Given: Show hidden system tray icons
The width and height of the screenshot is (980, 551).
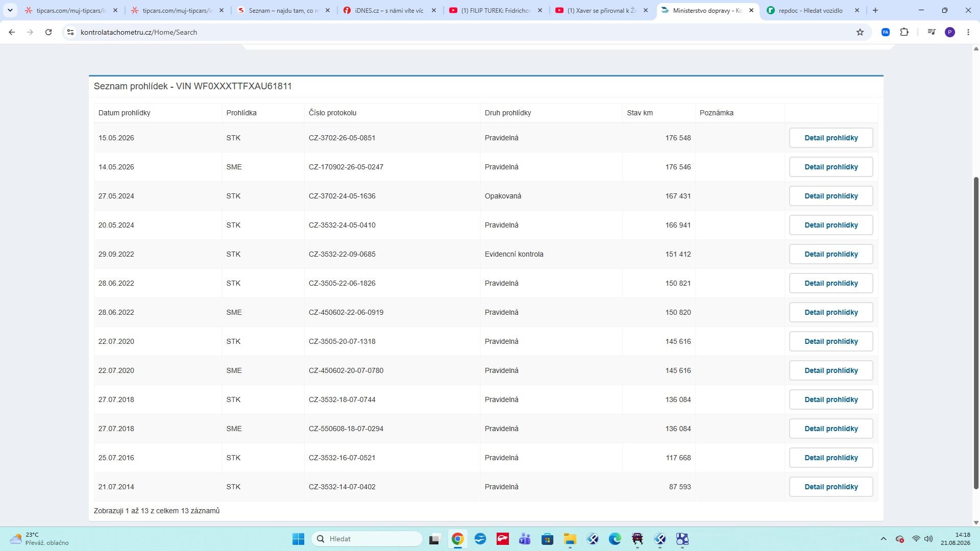Looking at the screenshot, I should [x=883, y=539].
